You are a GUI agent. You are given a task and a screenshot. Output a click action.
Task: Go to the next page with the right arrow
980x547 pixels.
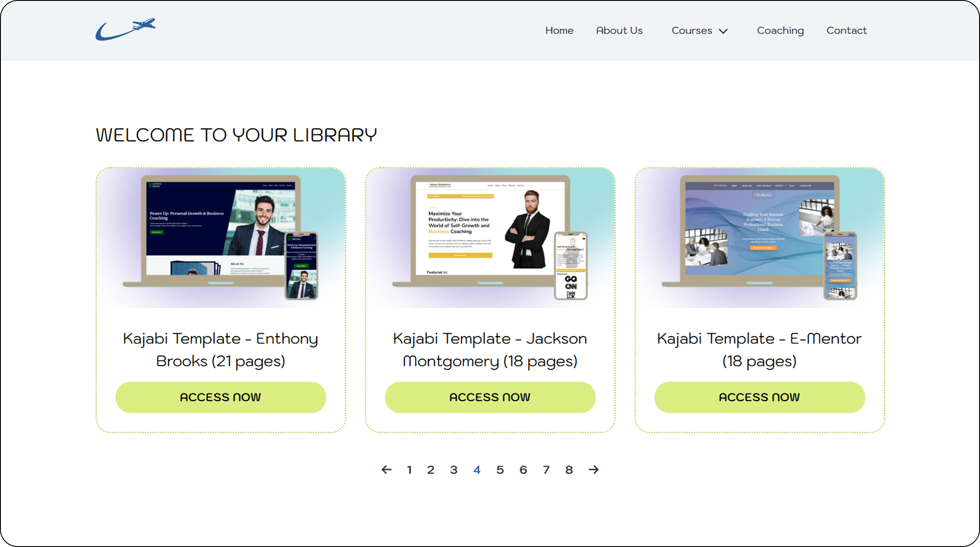593,470
